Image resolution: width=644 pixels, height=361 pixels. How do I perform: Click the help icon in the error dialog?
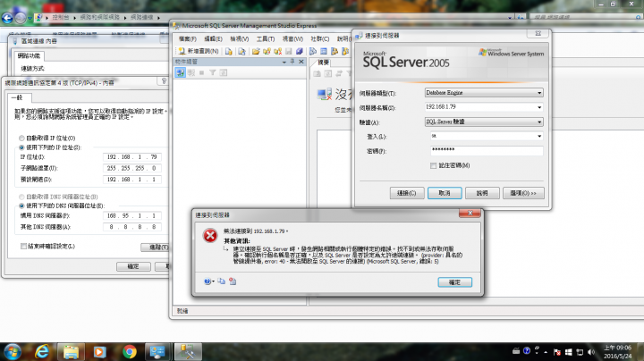click(208, 281)
